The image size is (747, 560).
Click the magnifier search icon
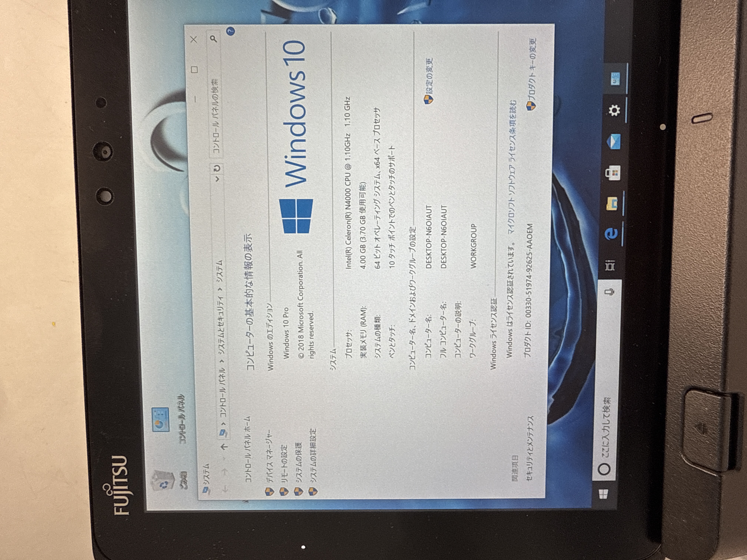214,39
